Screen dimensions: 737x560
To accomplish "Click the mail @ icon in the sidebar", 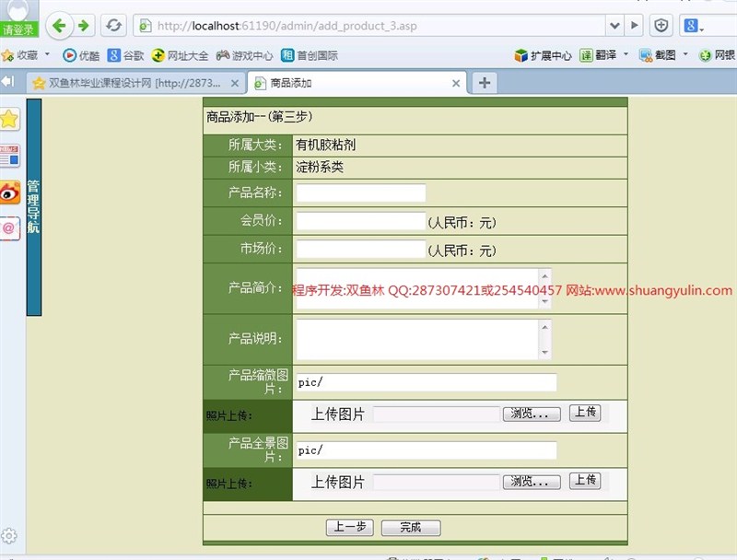I will click(x=9, y=227).
